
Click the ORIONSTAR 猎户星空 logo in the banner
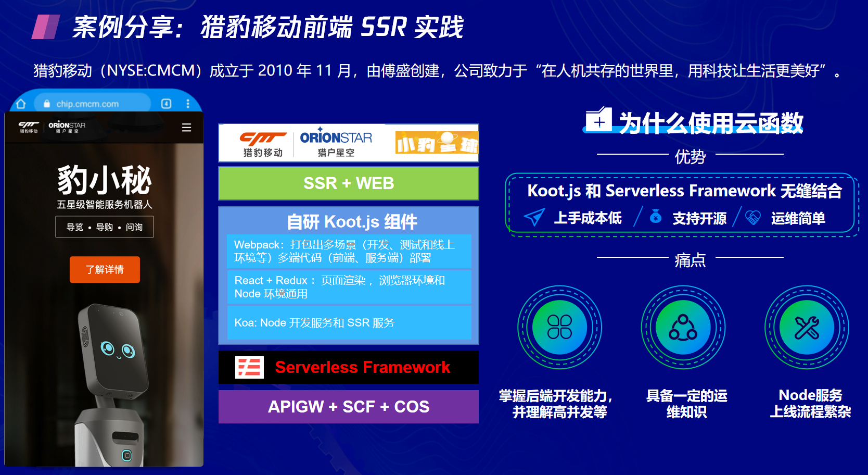click(x=336, y=143)
